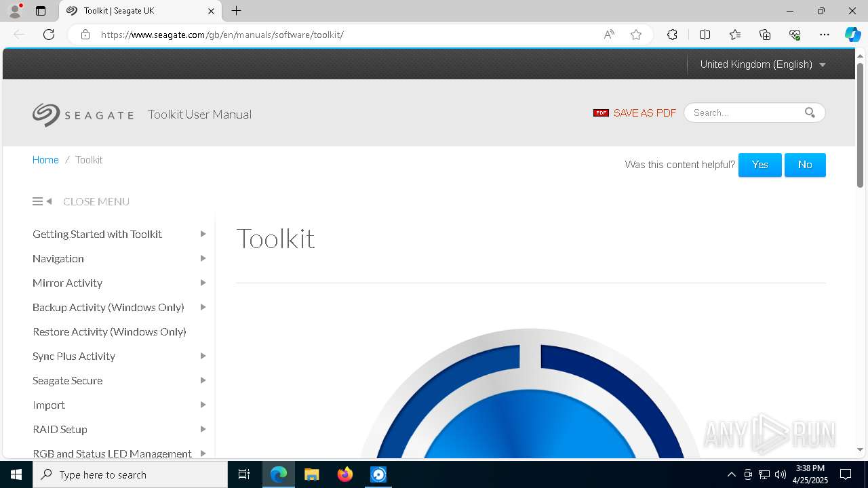The image size is (868, 488).
Task: Expand Getting Started with Toolkit arrow
Action: tap(203, 234)
